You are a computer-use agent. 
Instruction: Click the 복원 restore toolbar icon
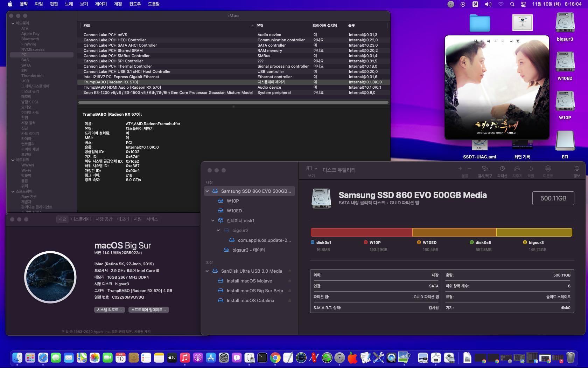coord(531,169)
